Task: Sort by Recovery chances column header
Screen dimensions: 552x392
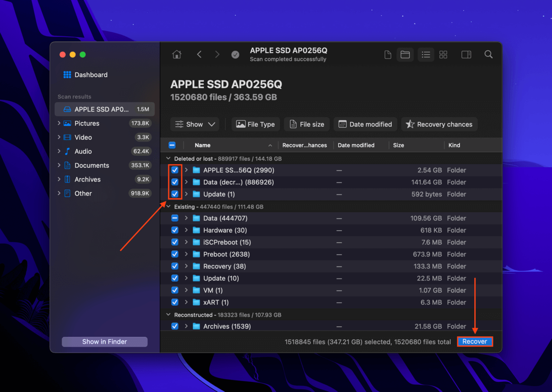Action: [305, 145]
